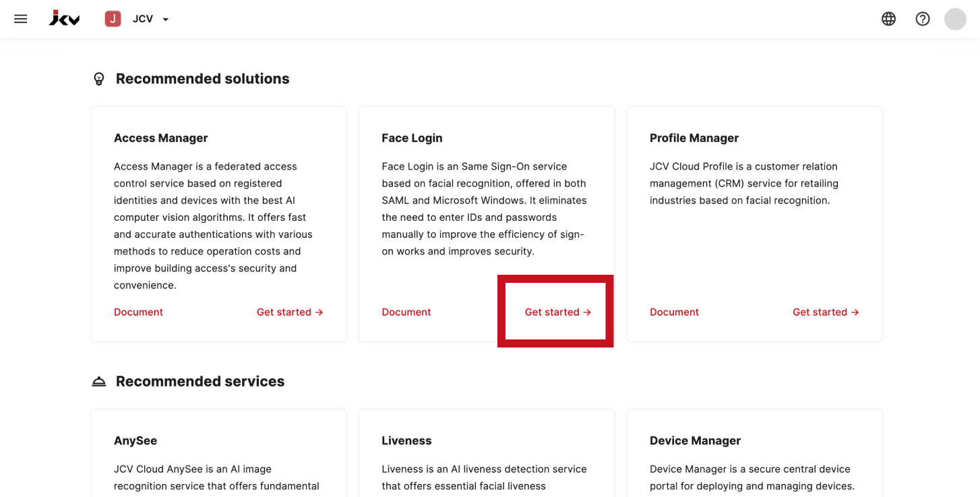Select the Liveness card title

[406, 440]
